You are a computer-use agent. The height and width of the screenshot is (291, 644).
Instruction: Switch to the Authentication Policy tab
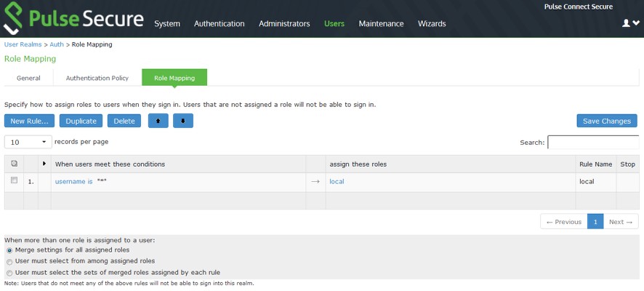pos(97,78)
